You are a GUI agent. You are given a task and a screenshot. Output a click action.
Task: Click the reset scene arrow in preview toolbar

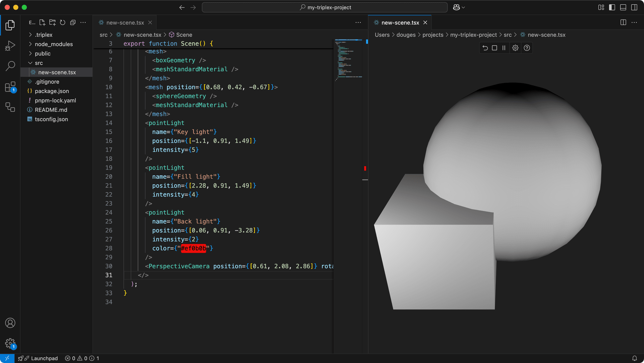click(x=485, y=48)
